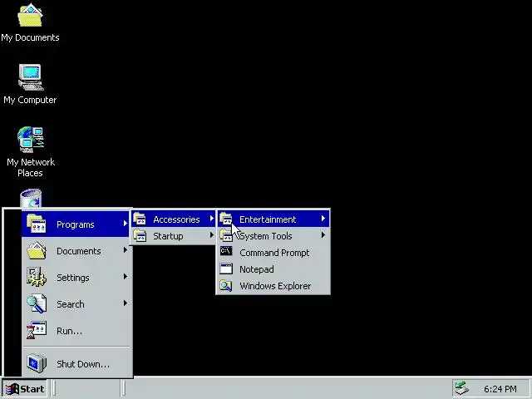Click the 6:24 PM taskbar clock
This screenshot has height=399, width=532.
pyautogui.click(x=500, y=389)
